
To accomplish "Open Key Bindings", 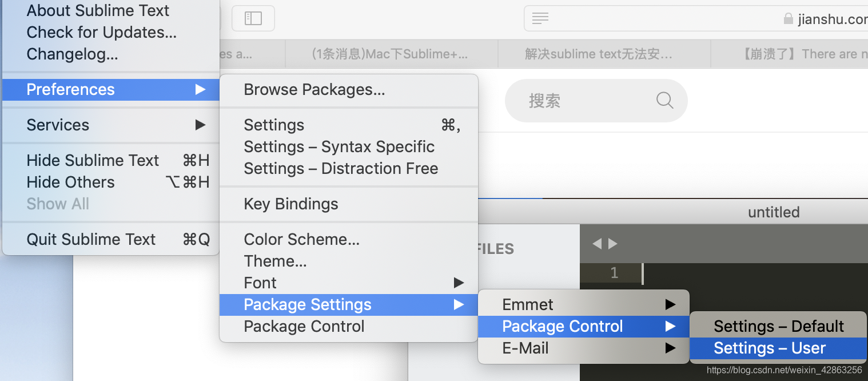I will pyautogui.click(x=349, y=204).
